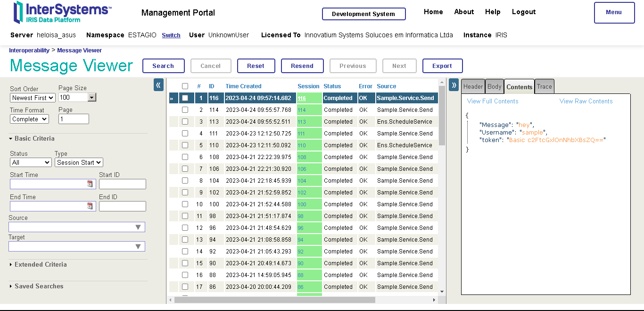Tick the checkbox for message ID 111
The image size is (644, 311).
tap(185, 134)
